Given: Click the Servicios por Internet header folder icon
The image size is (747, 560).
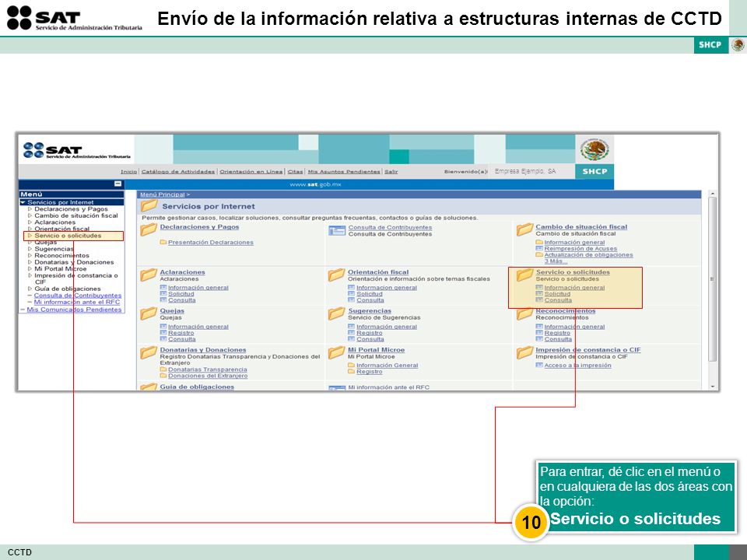Looking at the screenshot, I should click(149, 205).
